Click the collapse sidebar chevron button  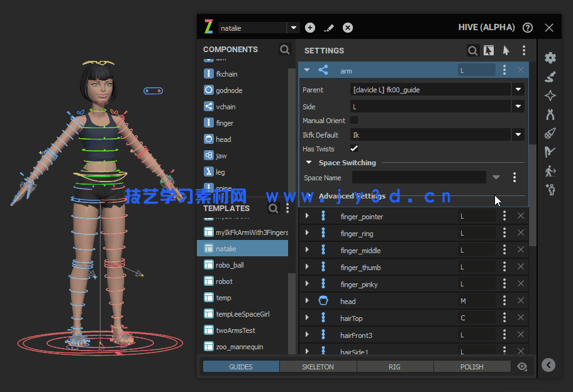coord(548,365)
